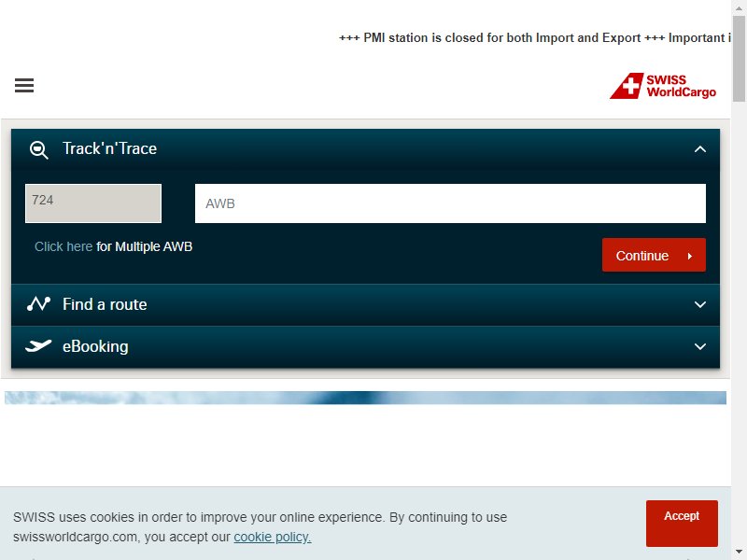Viewport: 747px width, 560px height.
Task: Click the sky banner image strip
Action: tap(365, 398)
